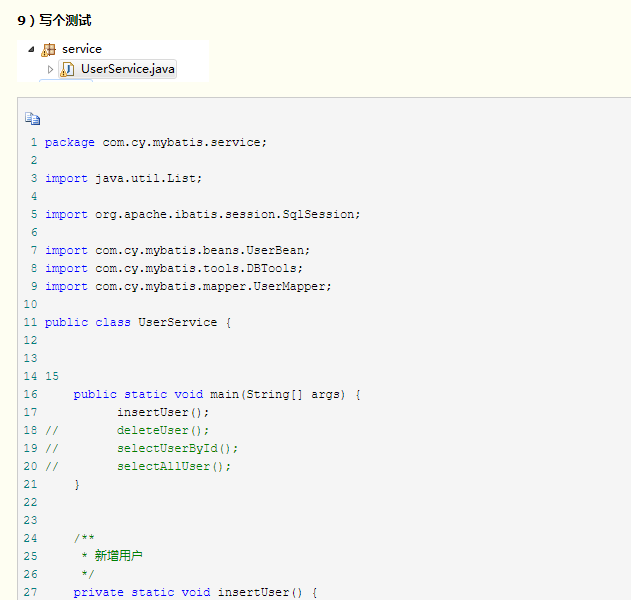Click the commented 'deleteUser();' line
The height and width of the screenshot is (600, 631).
pos(163,431)
